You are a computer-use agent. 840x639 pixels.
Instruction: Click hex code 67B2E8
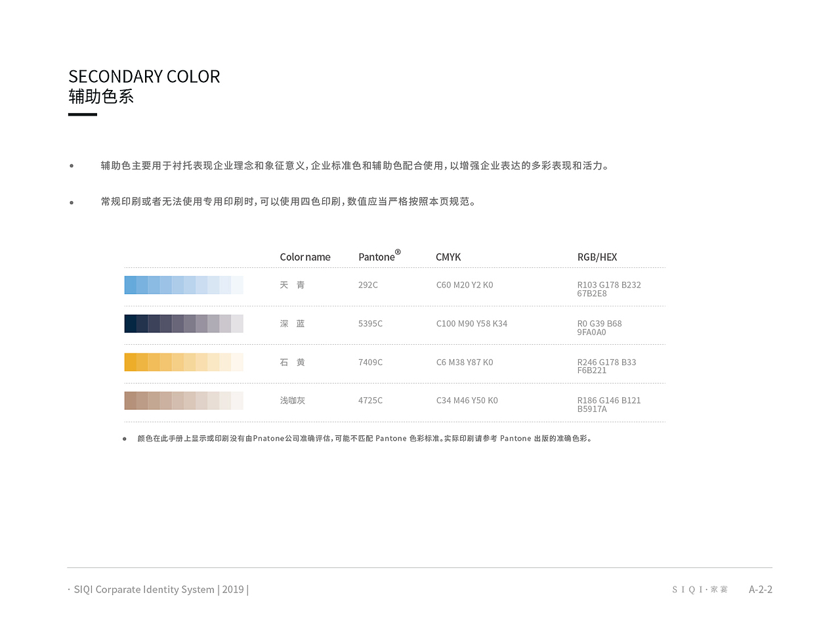592,294
